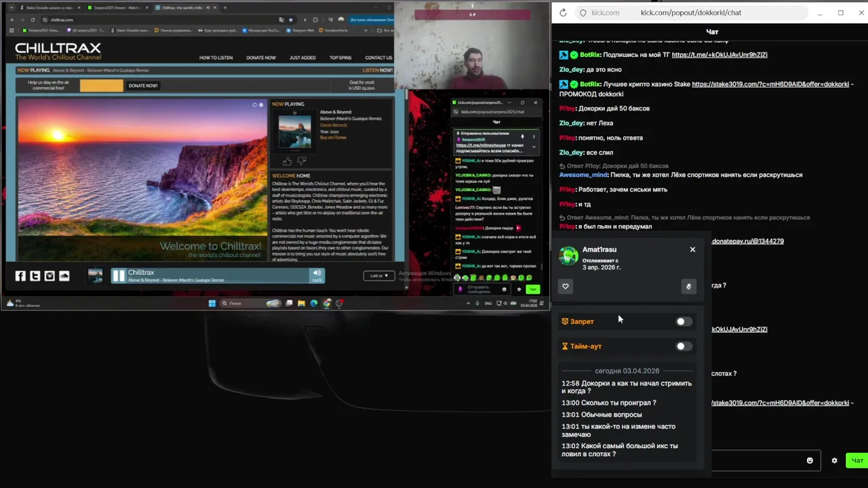Click Buy on iTunes link
Image resolution: width=868 pixels, height=488 pixels.
[333, 138]
